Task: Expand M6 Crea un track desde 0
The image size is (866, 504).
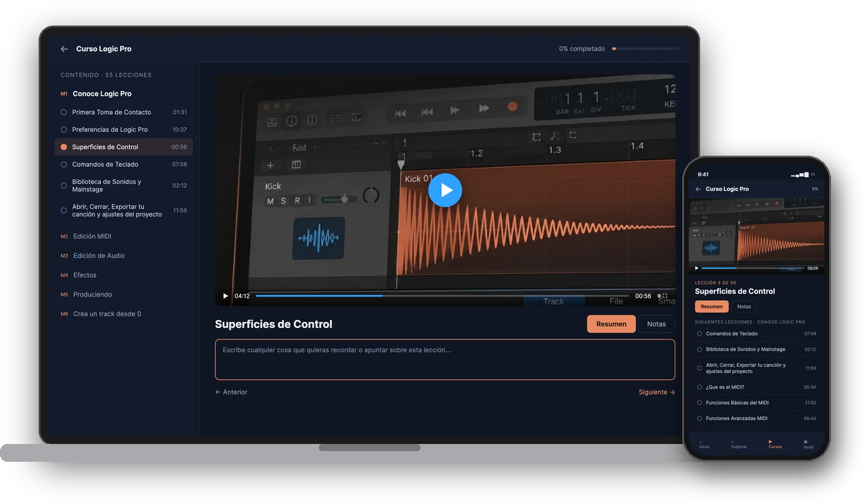Action: 101,314
